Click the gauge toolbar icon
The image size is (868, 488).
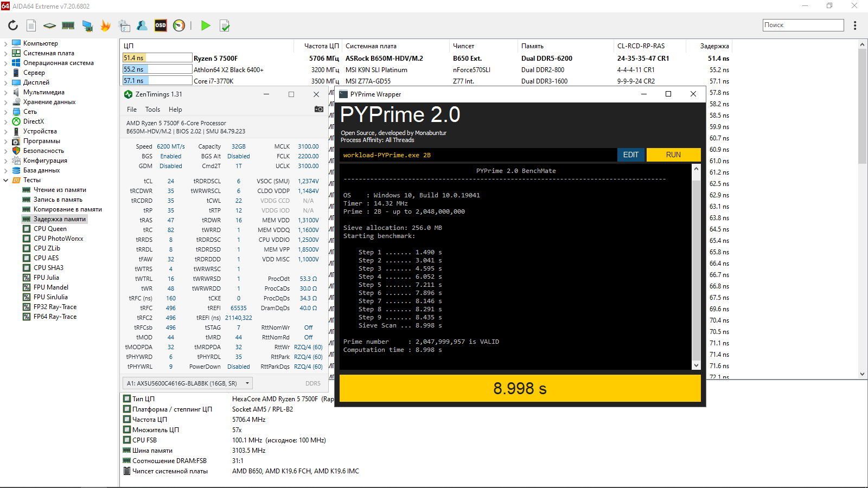[179, 25]
